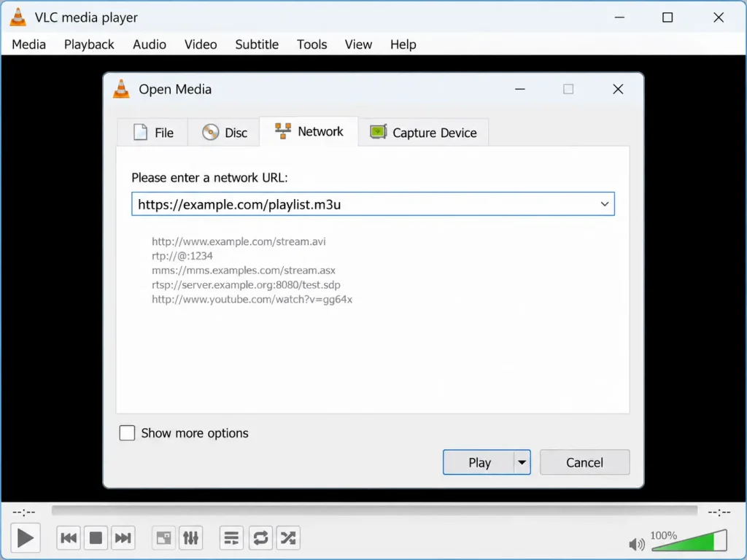Image resolution: width=747 pixels, height=560 pixels.
Task: Open the Media menu
Action: click(29, 44)
